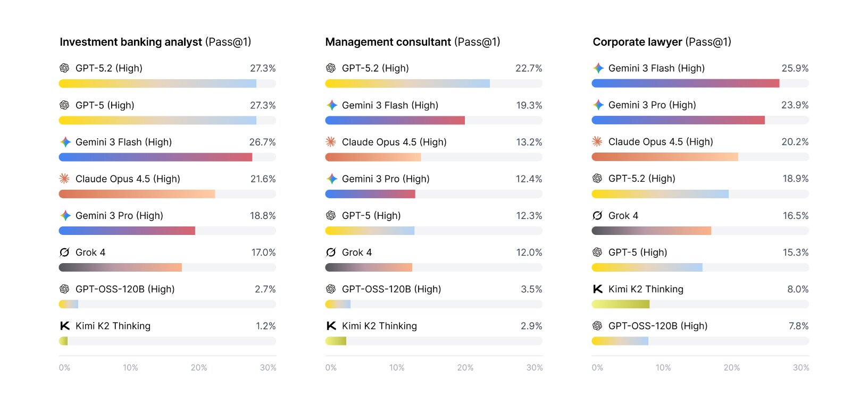
Task: Click the Grok 4 label in Management consultant chart
Action: [357, 252]
